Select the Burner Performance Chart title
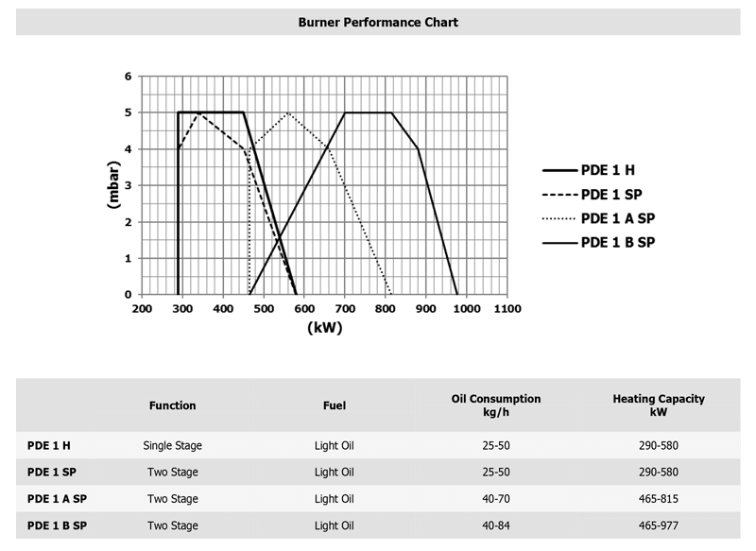The height and width of the screenshot is (551, 756). pyautogui.click(x=378, y=23)
